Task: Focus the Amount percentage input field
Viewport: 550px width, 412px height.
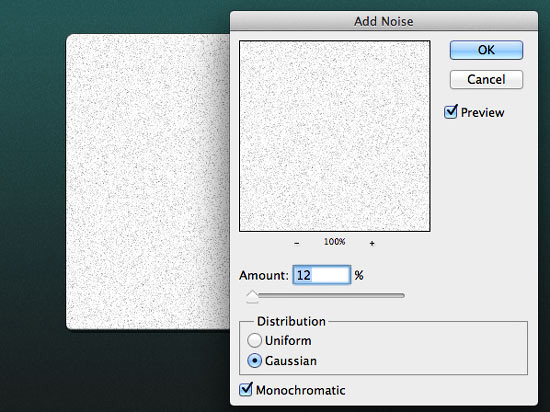Action: (x=322, y=275)
